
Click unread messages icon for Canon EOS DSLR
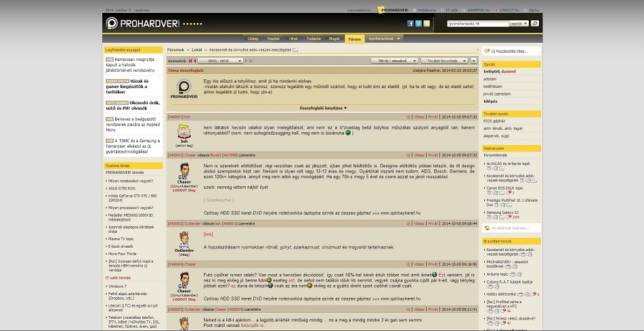point(509,193)
